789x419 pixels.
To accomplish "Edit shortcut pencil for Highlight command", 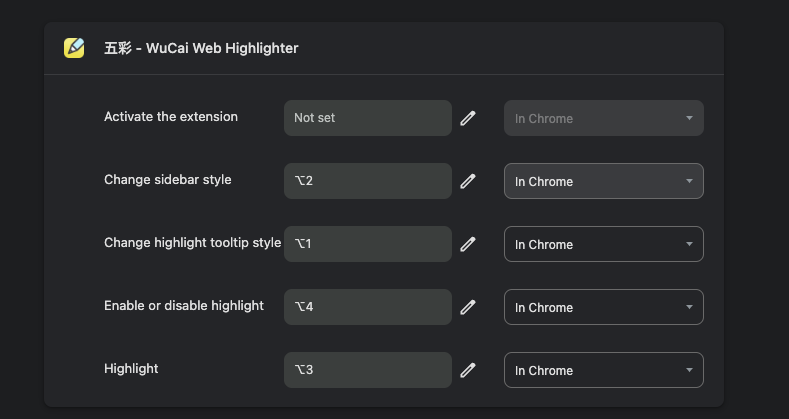I will click(467, 370).
